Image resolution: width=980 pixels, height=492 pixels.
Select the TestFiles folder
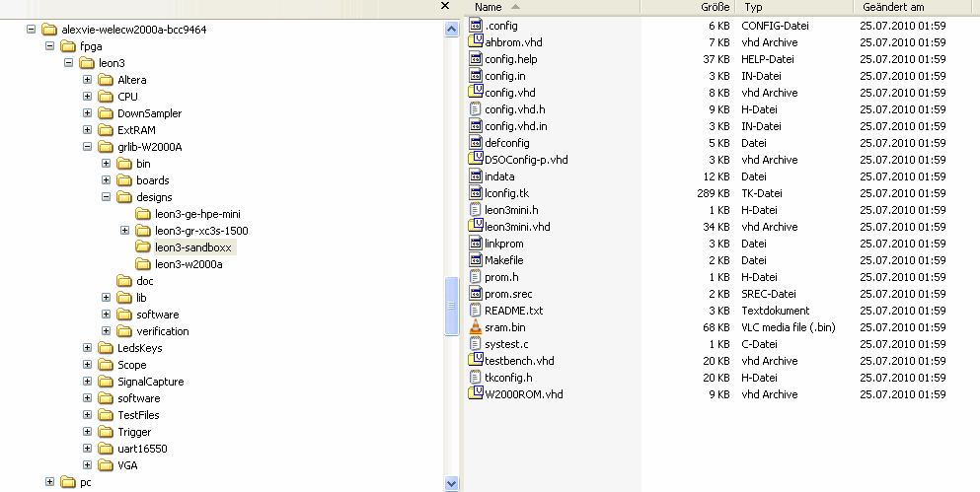tap(138, 415)
